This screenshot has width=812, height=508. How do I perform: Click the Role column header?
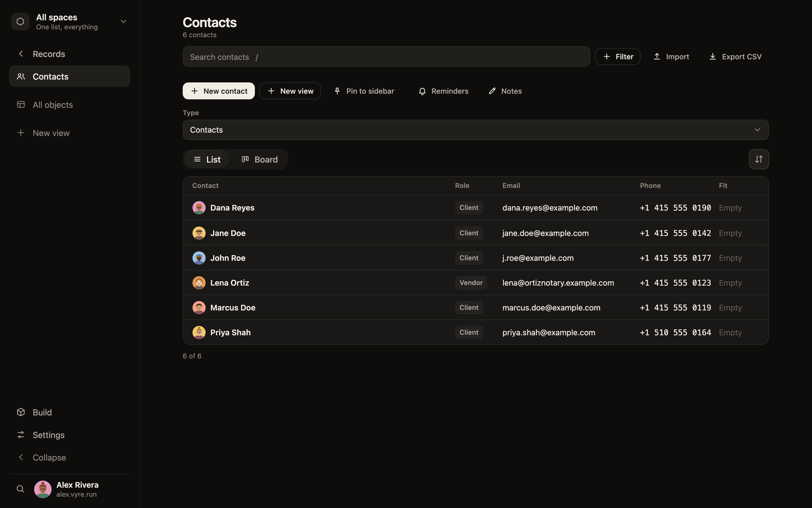(462, 186)
